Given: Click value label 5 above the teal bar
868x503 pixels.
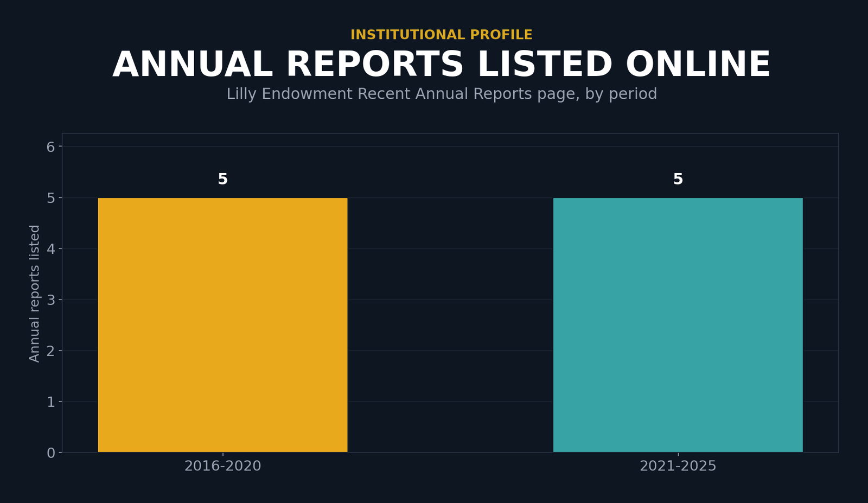Looking at the screenshot, I should 678,180.
